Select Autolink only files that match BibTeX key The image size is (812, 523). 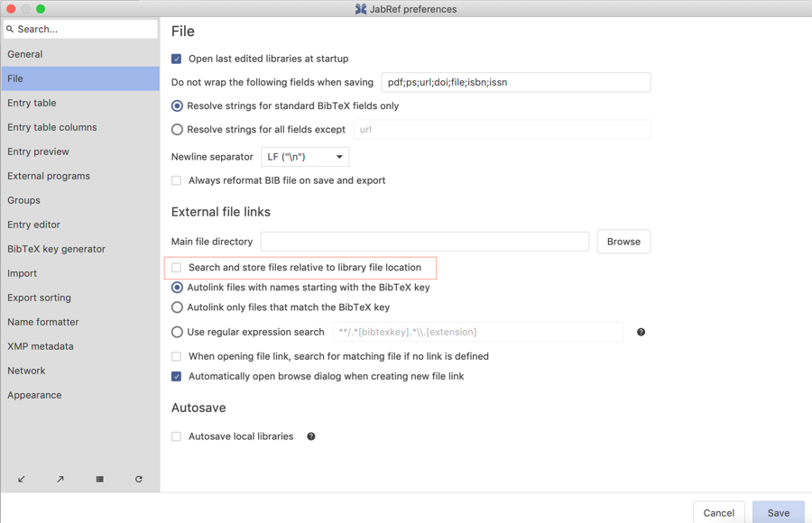(176, 307)
